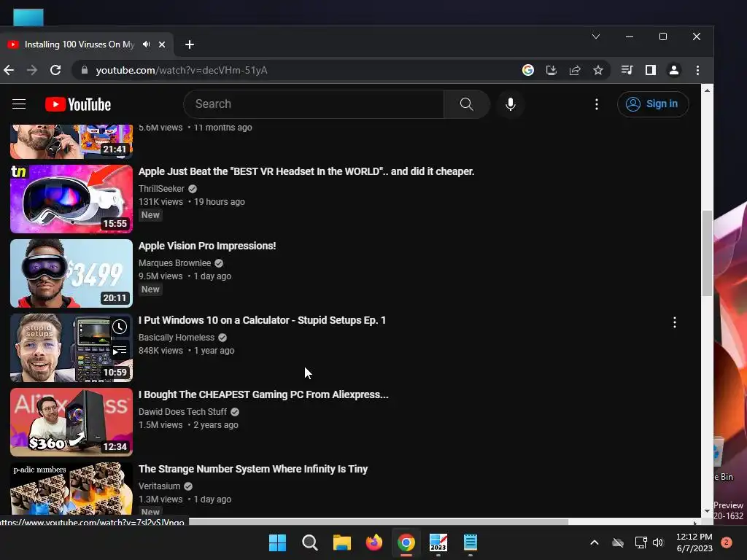Click the scrollbar down arrow
The image size is (747, 560).
[707, 511]
